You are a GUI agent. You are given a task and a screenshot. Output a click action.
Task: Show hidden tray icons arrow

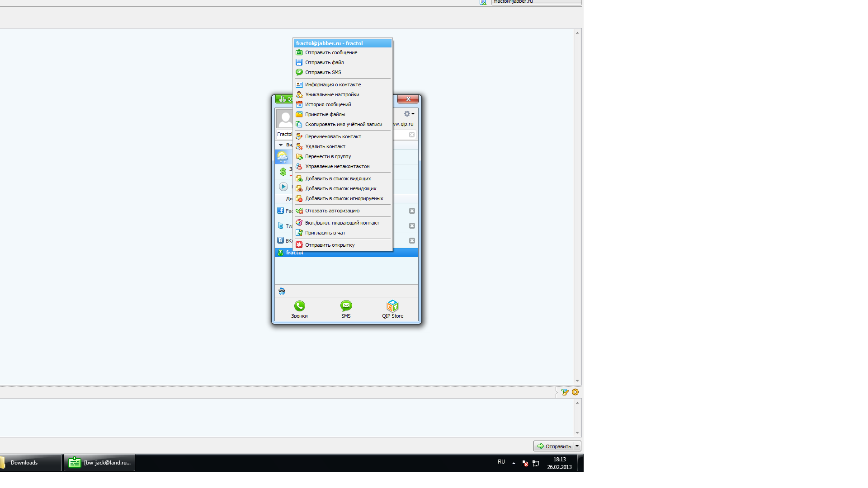click(x=514, y=463)
